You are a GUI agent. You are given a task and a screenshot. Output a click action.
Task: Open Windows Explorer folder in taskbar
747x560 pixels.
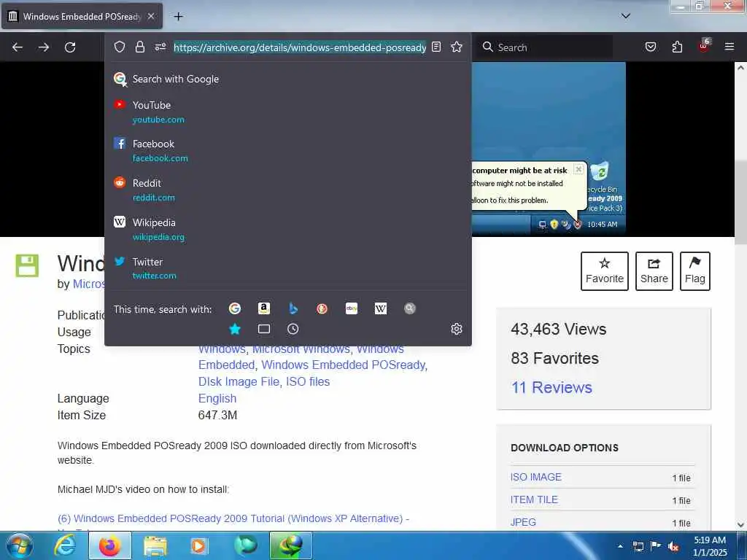tap(155, 545)
